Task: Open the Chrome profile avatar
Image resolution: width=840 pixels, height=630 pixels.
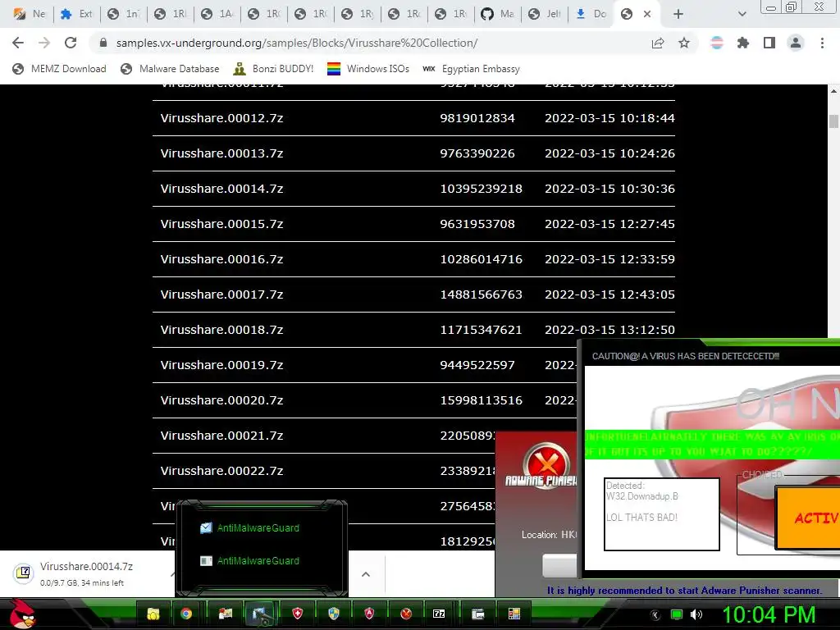Action: pyautogui.click(x=796, y=43)
